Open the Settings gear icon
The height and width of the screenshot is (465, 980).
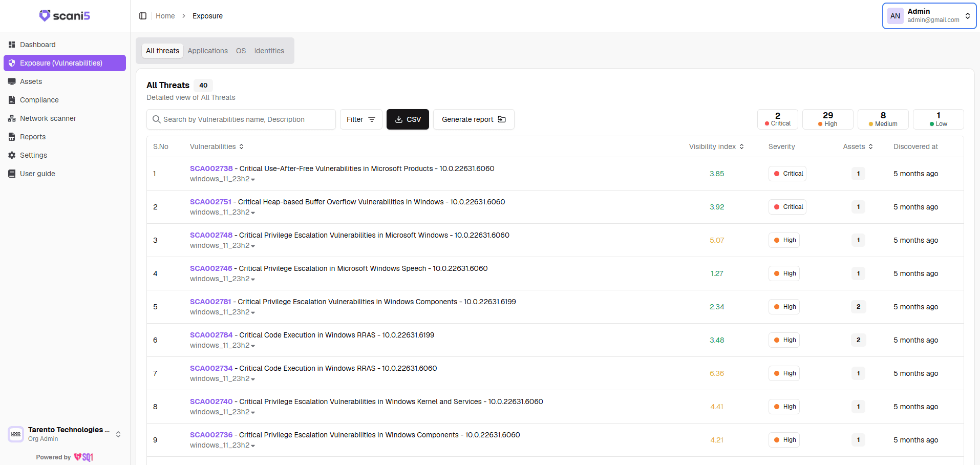[x=12, y=155]
